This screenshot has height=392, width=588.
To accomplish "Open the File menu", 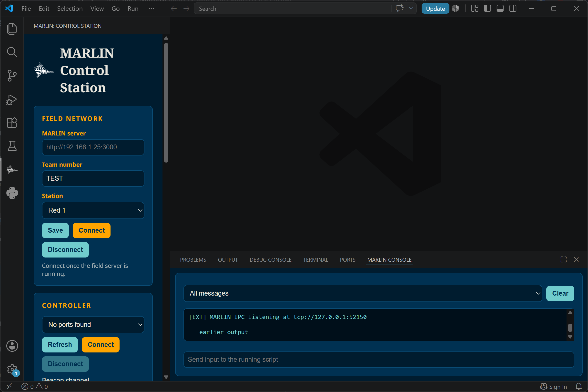I will pos(26,9).
